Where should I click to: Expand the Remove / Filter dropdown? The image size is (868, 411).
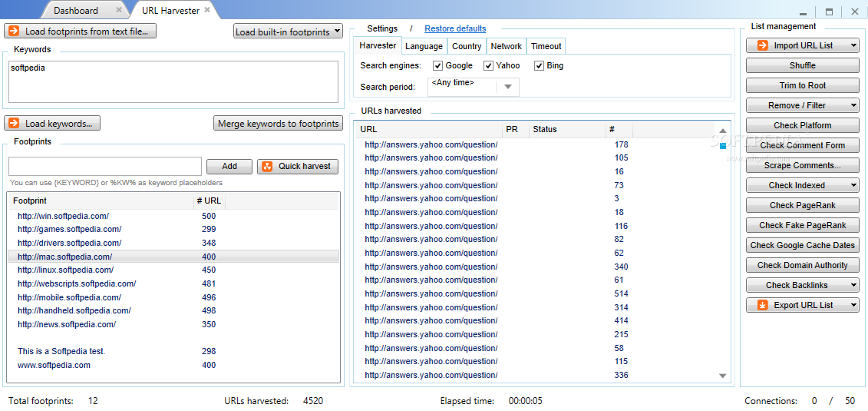(853, 105)
